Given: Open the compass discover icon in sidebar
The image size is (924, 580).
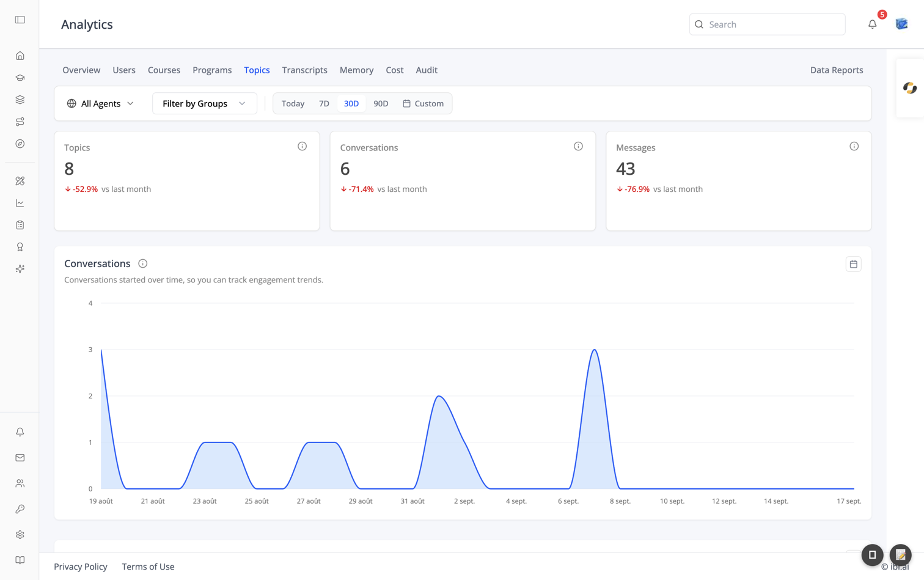Looking at the screenshot, I should (20, 144).
